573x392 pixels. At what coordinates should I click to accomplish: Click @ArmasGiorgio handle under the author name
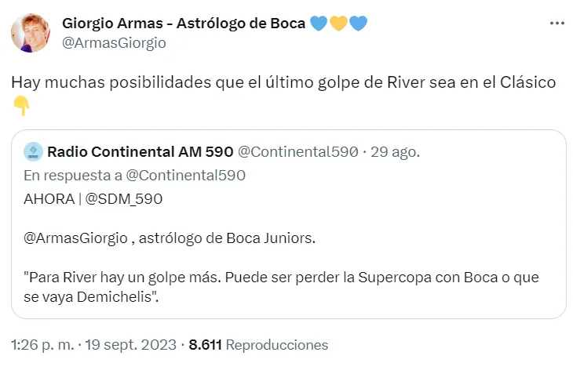[x=114, y=42]
